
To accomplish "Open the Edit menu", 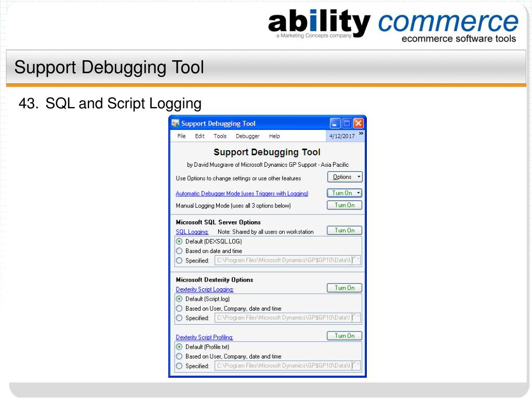I will point(199,136).
